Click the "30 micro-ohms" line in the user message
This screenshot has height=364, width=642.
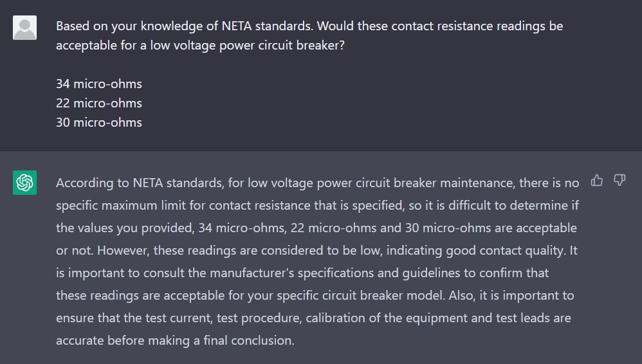pos(99,122)
